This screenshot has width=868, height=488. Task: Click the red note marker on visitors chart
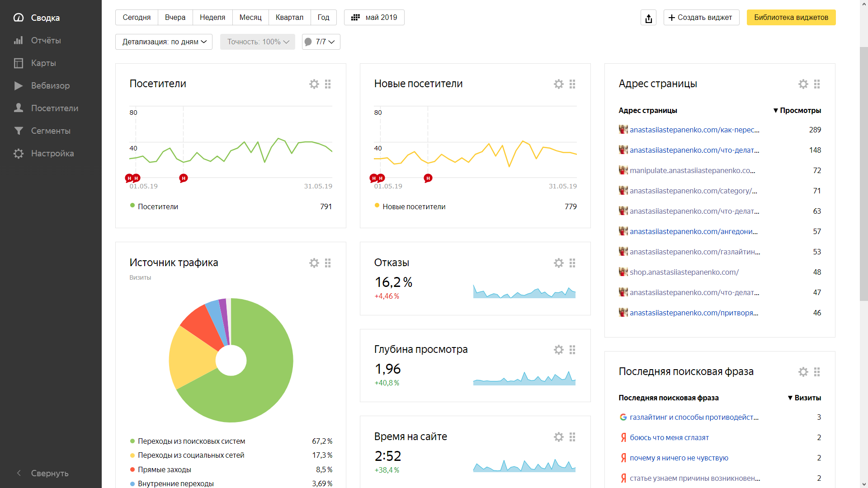183,178
